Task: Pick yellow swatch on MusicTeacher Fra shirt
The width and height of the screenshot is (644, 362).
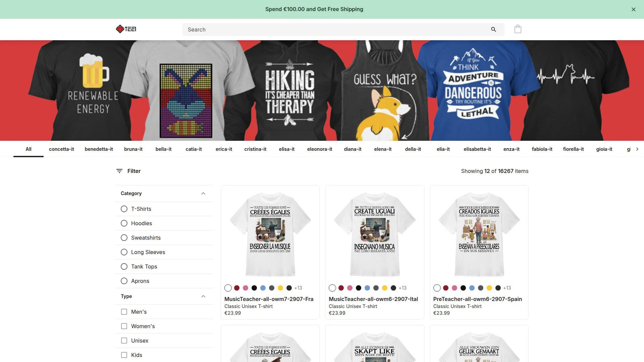Action: pyautogui.click(x=280, y=288)
